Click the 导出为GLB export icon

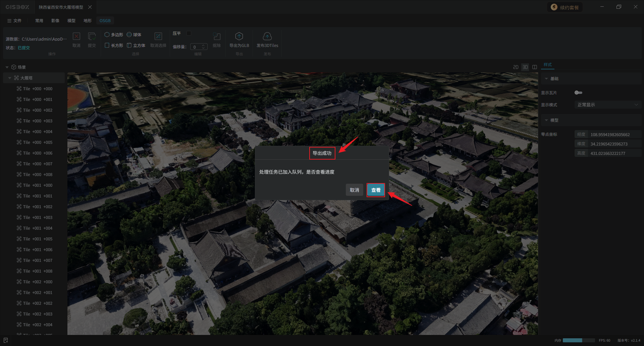click(x=239, y=36)
